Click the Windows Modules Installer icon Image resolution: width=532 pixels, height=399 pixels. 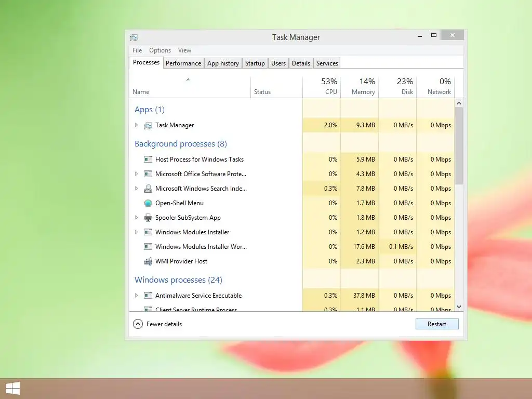(148, 232)
